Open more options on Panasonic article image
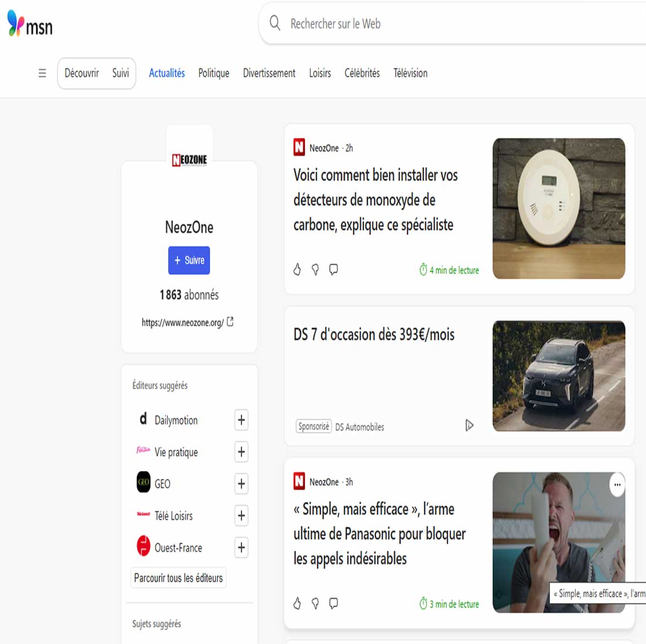Screen dimensions: 646x644 pyautogui.click(x=617, y=485)
